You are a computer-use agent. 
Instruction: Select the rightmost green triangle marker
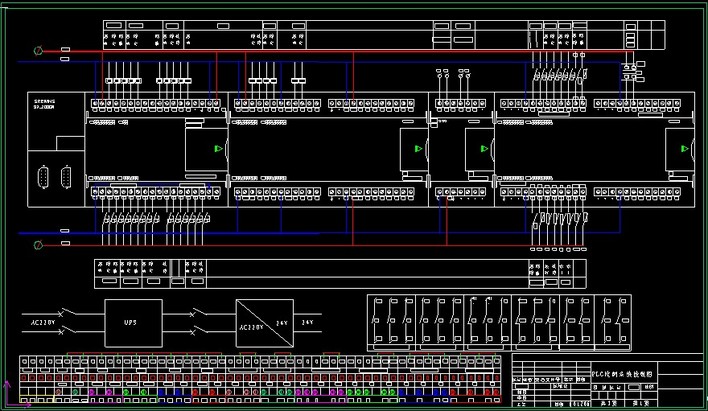683,149
